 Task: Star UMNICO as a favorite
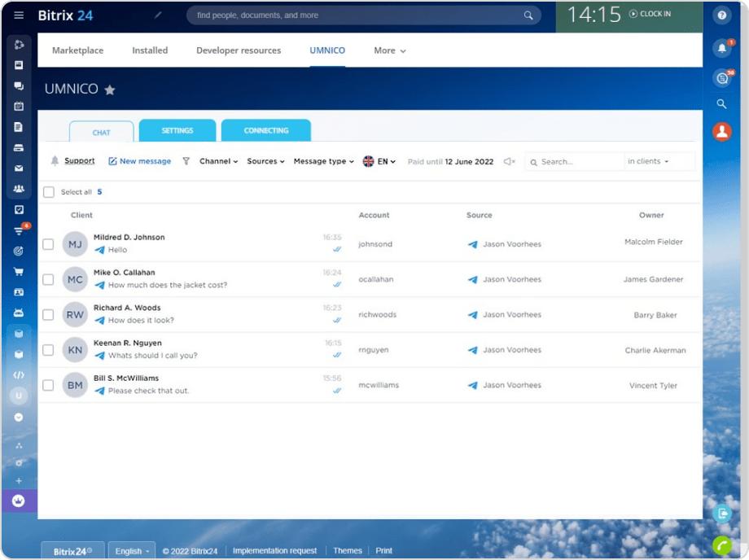(110, 90)
